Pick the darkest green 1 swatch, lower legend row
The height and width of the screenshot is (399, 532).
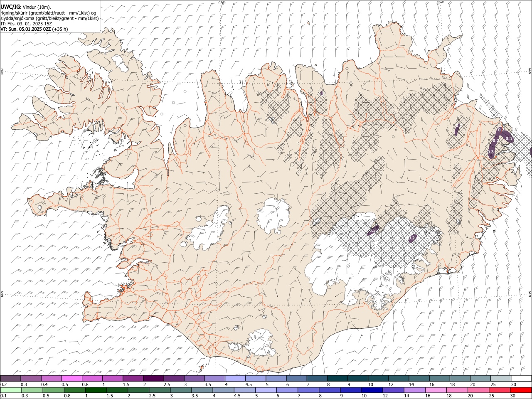(x=96, y=390)
